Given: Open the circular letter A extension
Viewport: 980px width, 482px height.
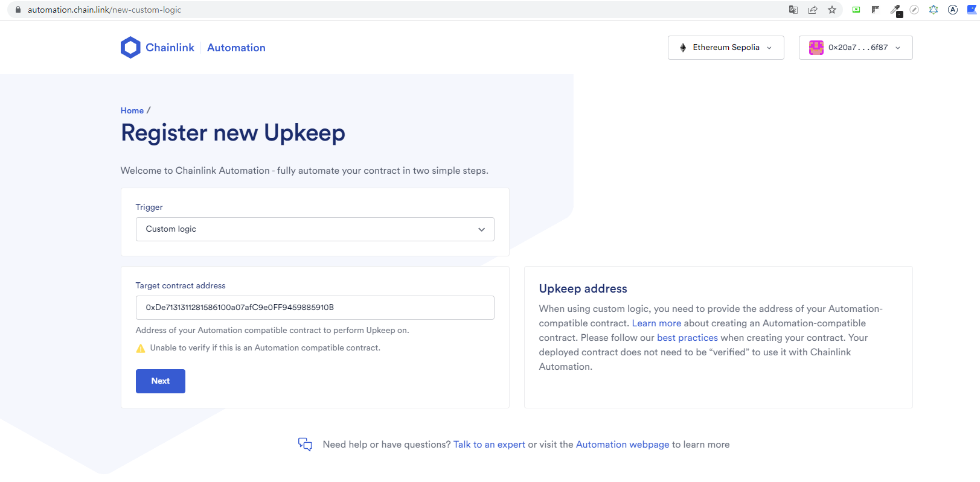Looking at the screenshot, I should point(953,10).
